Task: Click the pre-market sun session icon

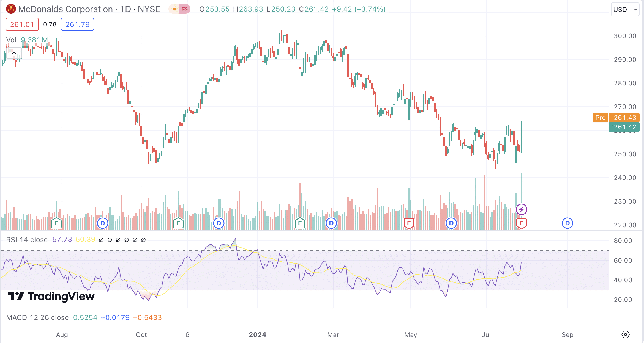Action: tap(174, 9)
